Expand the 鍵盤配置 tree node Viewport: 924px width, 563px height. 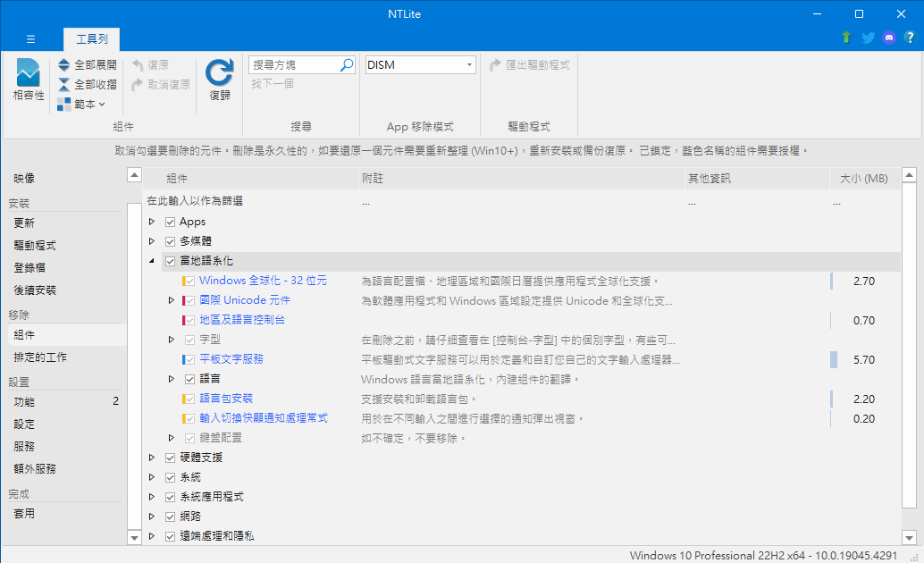[x=171, y=438]
